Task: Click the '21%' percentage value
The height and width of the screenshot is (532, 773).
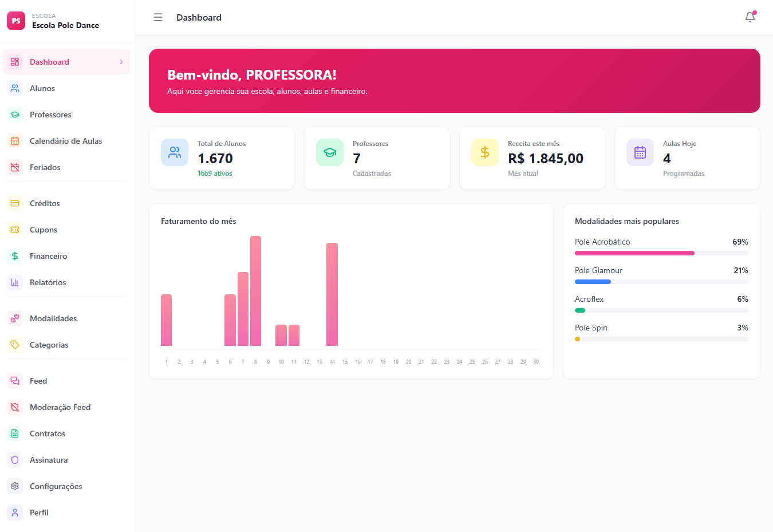Action: pos(741,270)
